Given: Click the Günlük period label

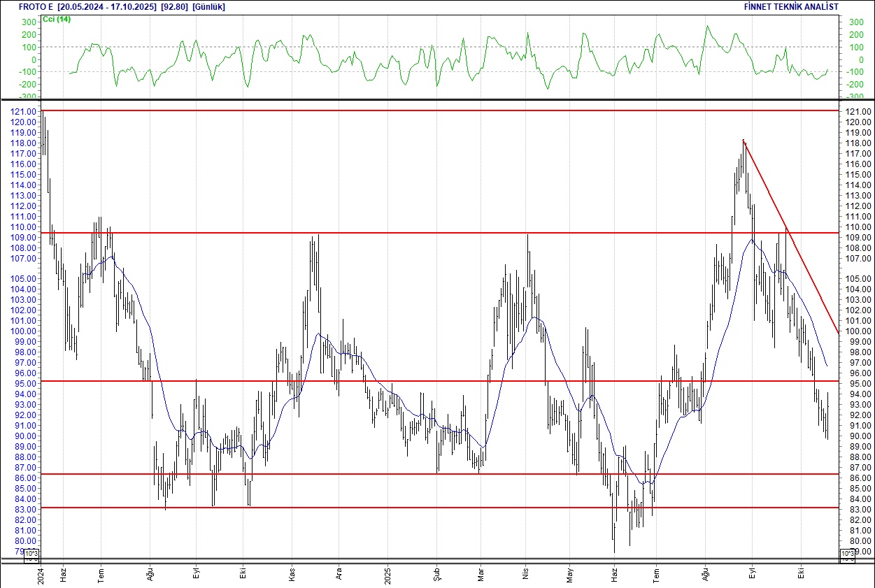Looking at the screenshot, I should 208,6.
